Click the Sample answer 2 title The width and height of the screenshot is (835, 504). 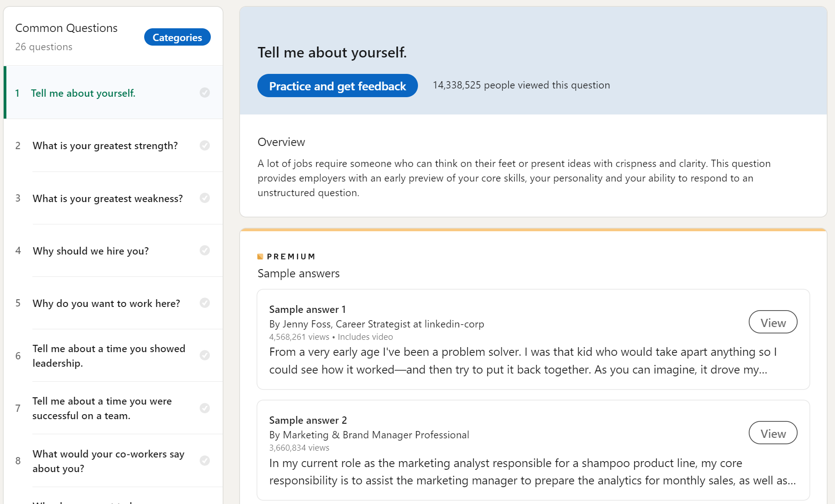[x=308, y=420]
